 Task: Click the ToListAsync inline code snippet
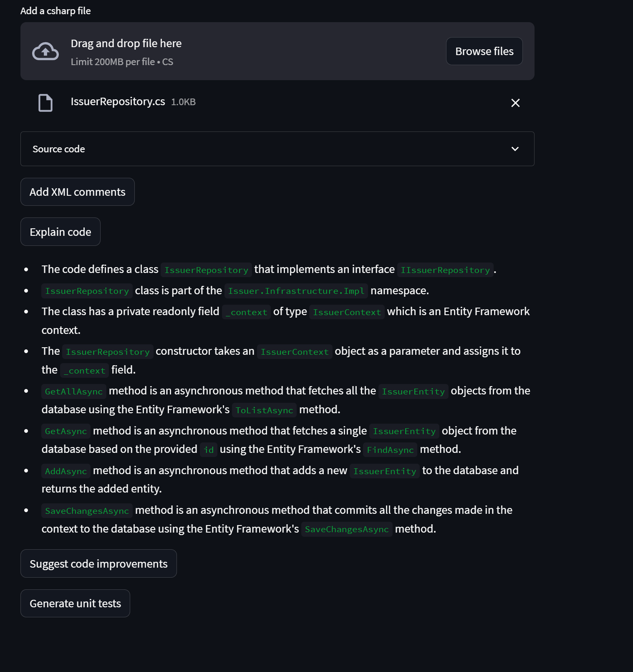pos(264,410)
